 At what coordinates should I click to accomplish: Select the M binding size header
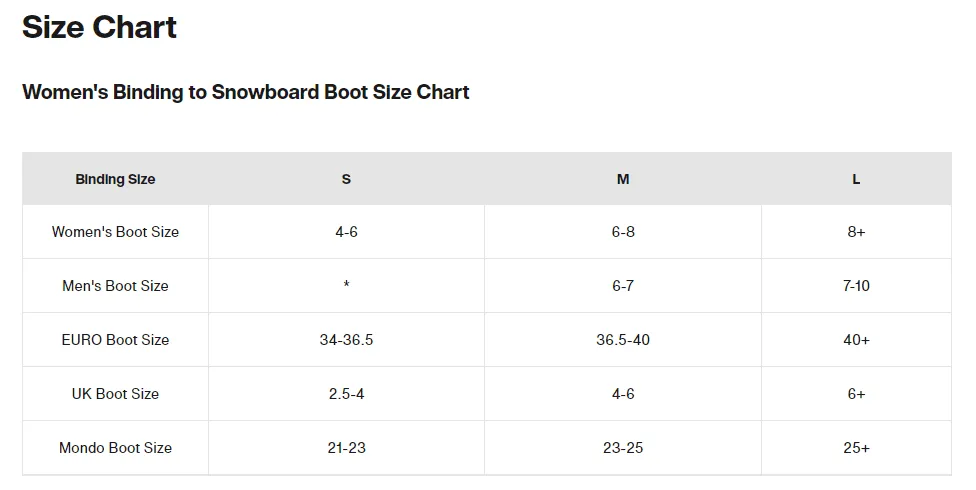tap(622, 179)
